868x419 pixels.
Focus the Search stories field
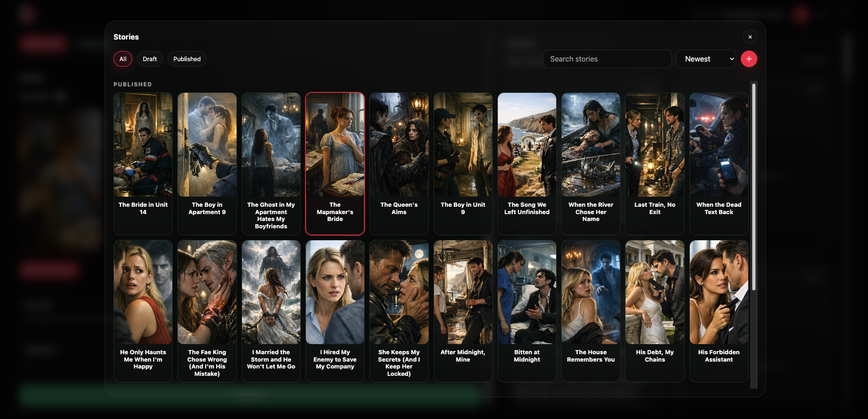pyautogui.click(x=608, y=59)
